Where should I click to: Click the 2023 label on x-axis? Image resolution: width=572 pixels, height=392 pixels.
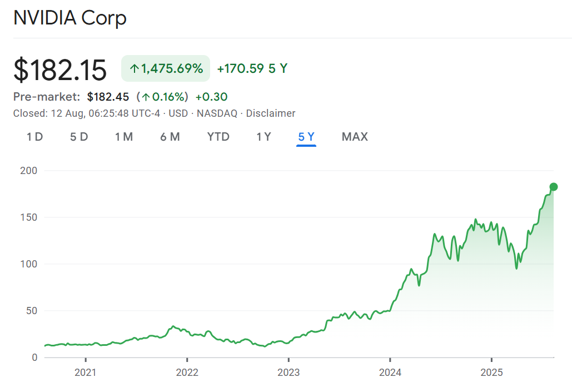[x=289, y=372]
